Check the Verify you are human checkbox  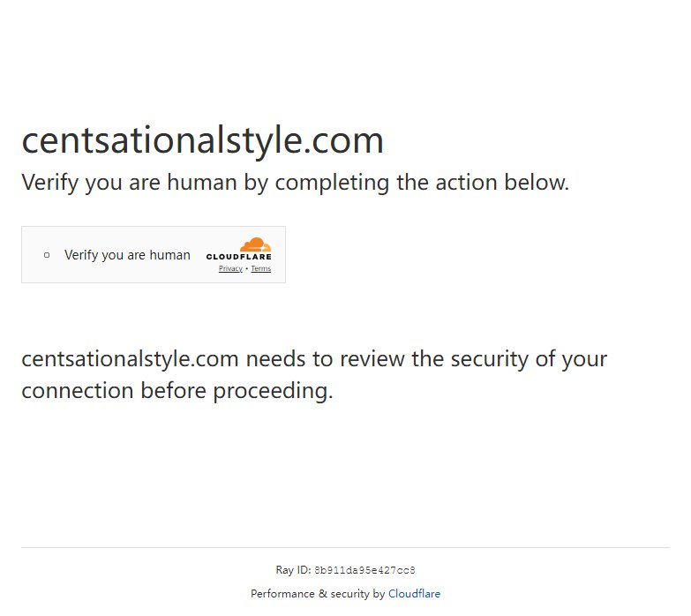click(47, 255)
